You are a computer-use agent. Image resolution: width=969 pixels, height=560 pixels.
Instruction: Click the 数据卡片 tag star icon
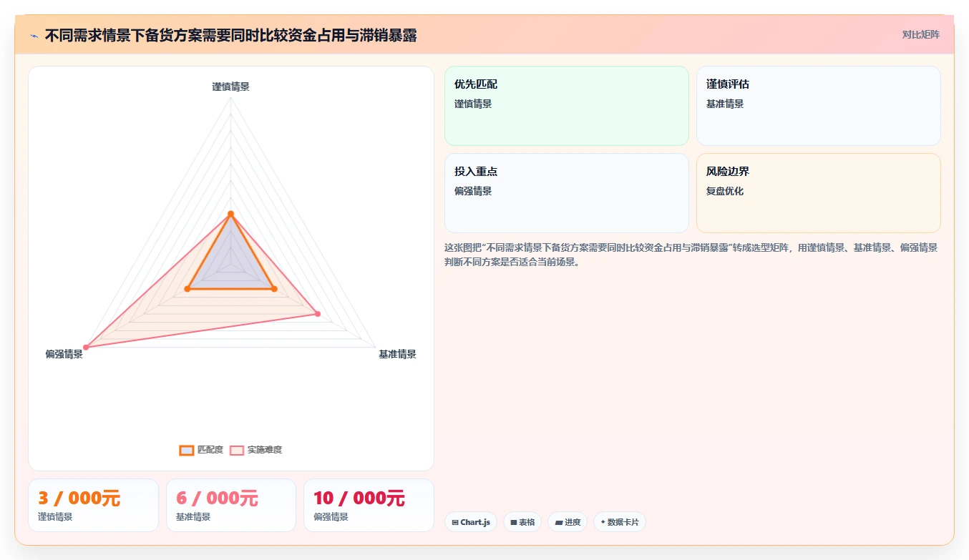(603, 522)
